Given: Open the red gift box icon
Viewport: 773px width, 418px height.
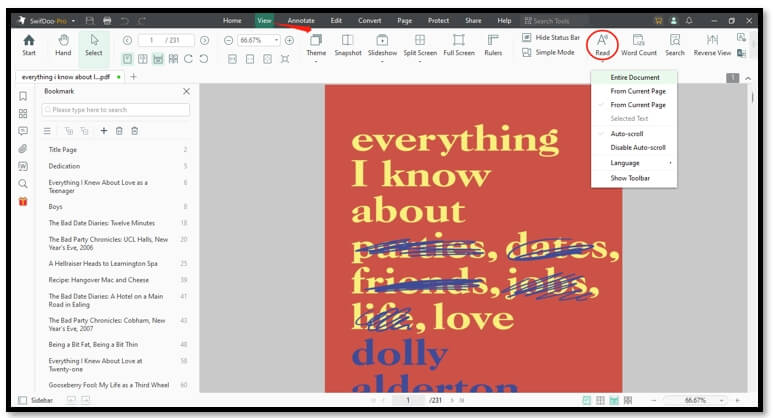Looking at the screenshot, I should click(x=23, y=202).
